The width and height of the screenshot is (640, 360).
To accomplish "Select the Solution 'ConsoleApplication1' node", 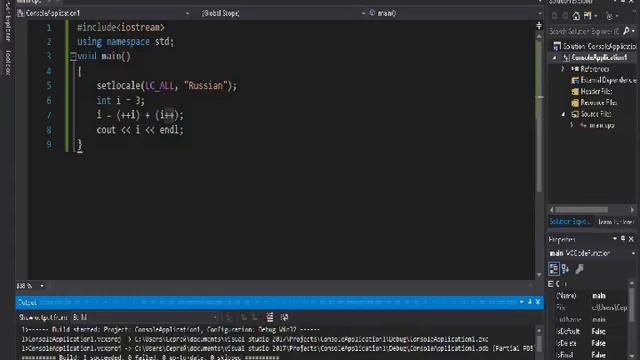I will tap(595, 46).
